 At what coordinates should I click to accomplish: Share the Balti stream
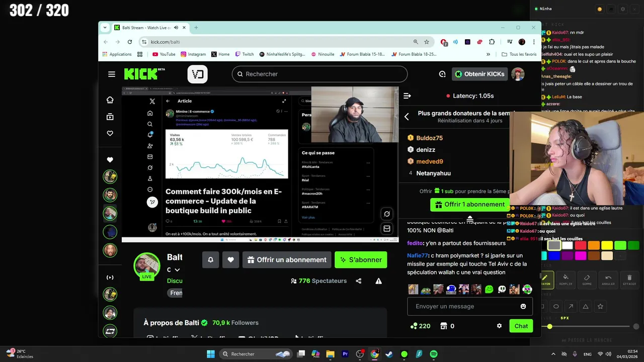point(358,281)
